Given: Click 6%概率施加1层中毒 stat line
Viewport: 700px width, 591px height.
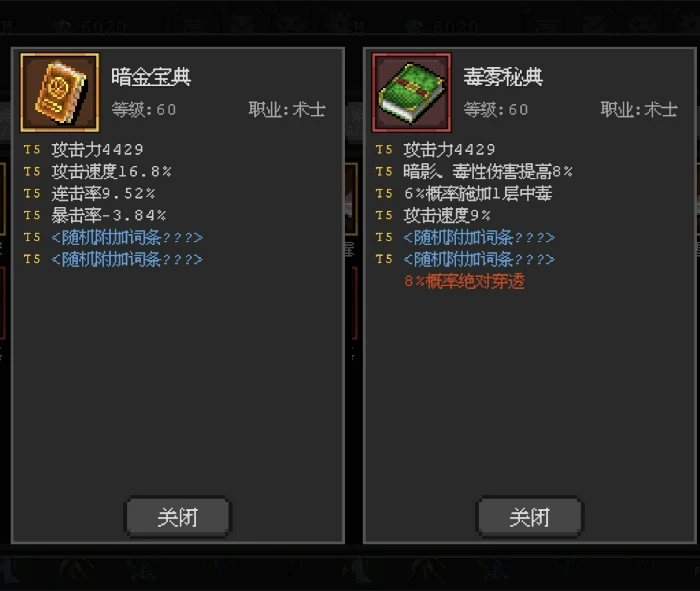Looking at the screenshot, I should pos(478,193).
